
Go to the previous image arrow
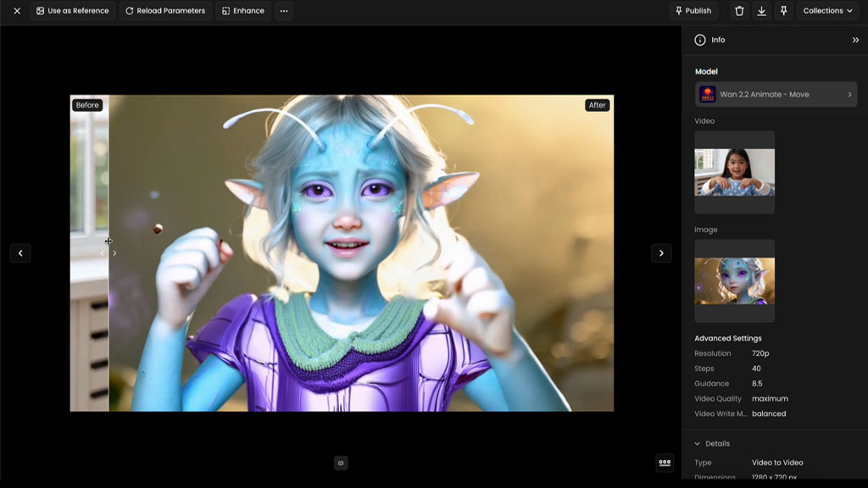click(20, 253)
